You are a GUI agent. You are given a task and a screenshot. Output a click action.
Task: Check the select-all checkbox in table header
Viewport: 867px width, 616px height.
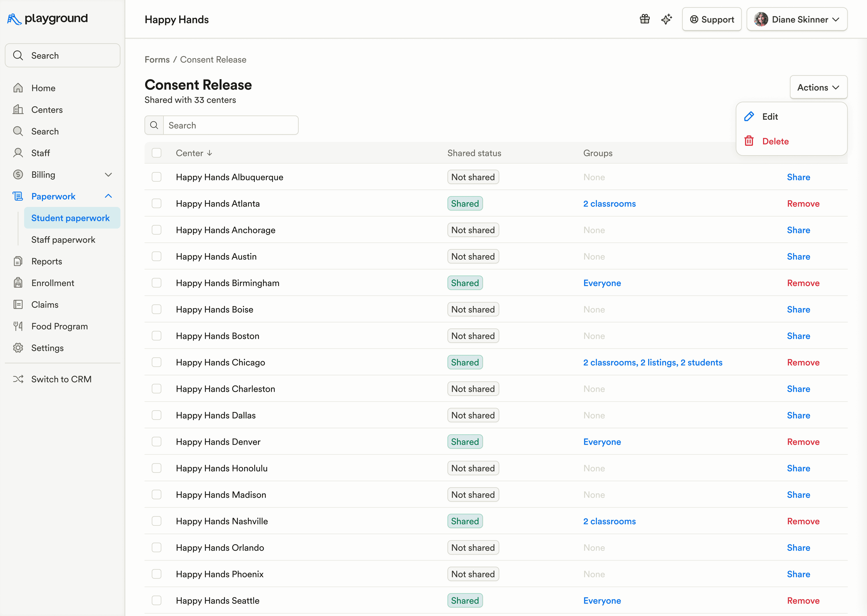click(156, 153)
